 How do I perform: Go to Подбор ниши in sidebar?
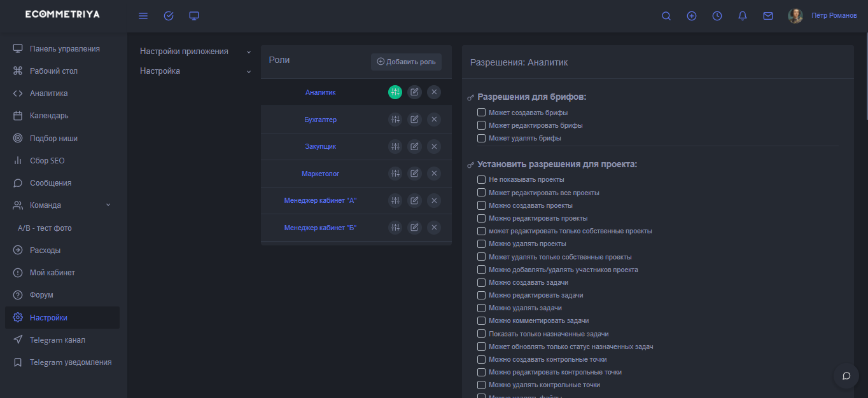(x=53, y=139)
